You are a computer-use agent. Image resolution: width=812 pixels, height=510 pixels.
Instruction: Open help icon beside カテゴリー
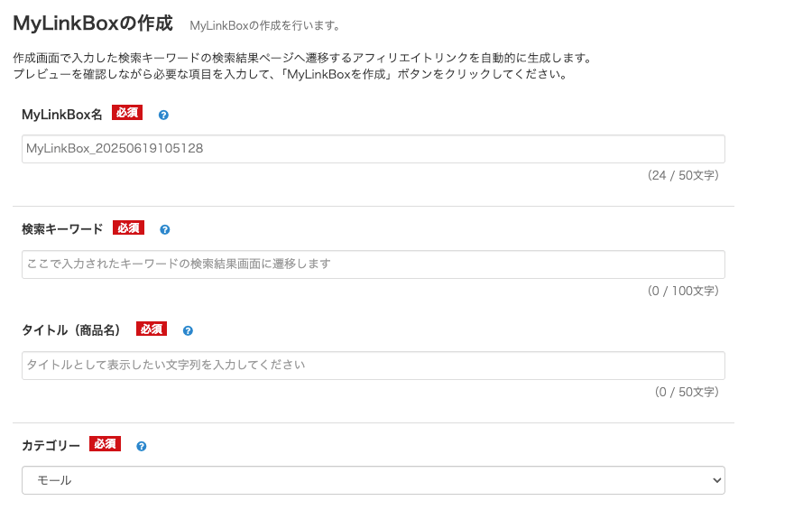click(x=142, y=446)
